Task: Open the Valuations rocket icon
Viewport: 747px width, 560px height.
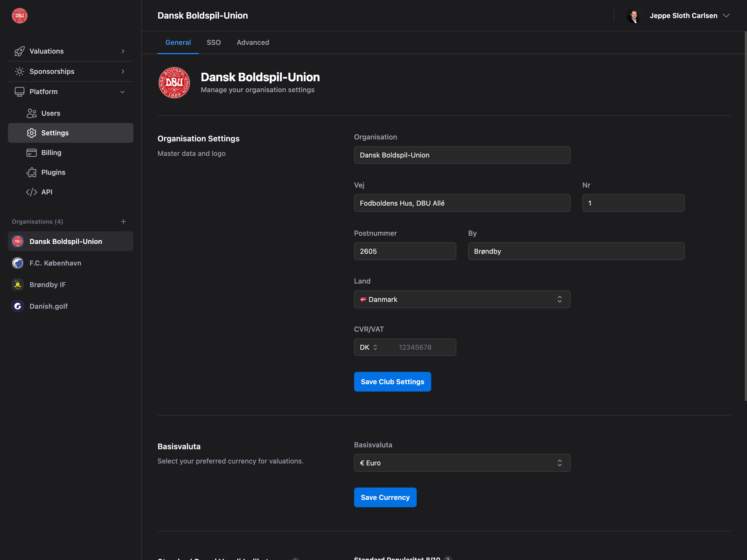Action: point(19,51)
